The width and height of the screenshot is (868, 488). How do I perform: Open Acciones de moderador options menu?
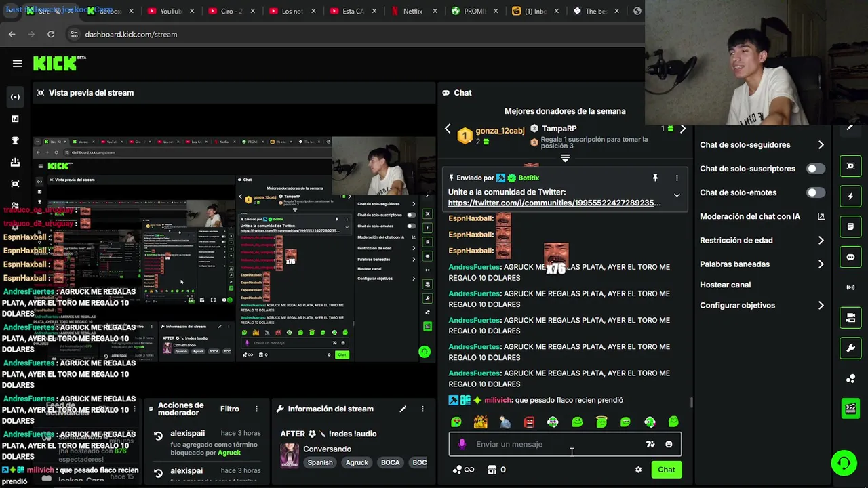coord(256,409)
